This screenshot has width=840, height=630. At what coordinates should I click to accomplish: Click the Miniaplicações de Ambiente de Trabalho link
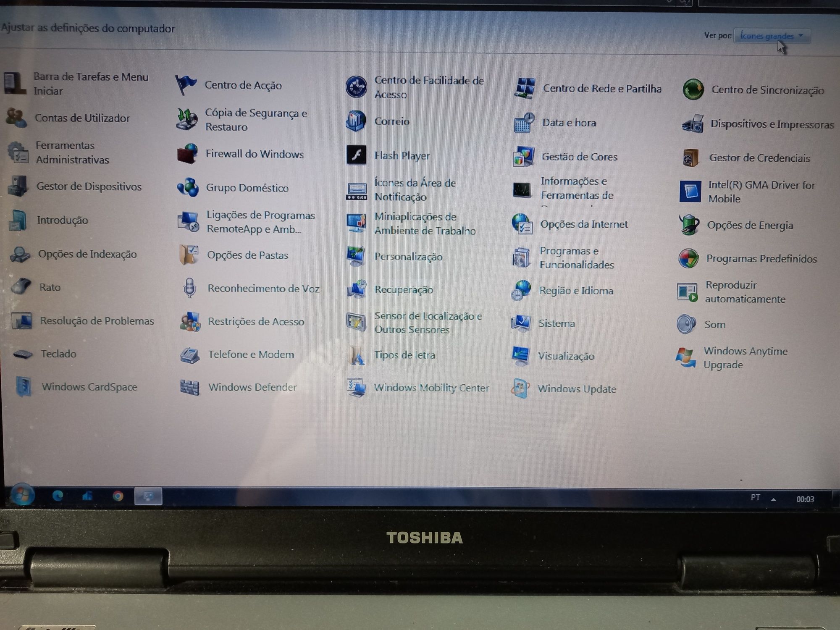(425, 223)
